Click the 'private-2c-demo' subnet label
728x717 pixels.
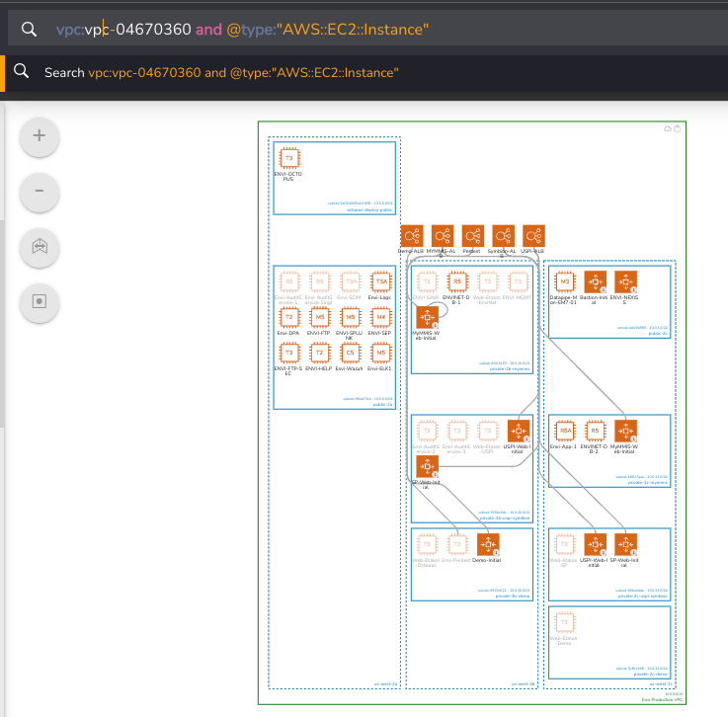point(650,674)
